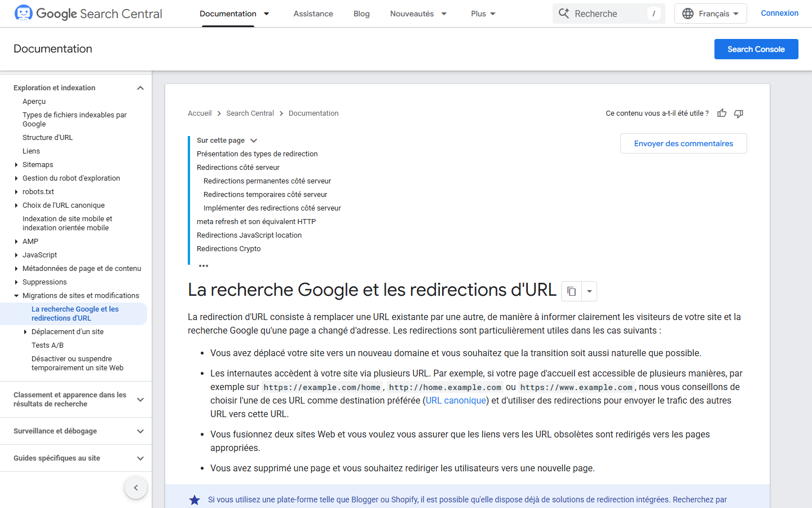This screenshot has height=508, width=812.
Task: Open the Assistance tab
Action: (313, 14)
